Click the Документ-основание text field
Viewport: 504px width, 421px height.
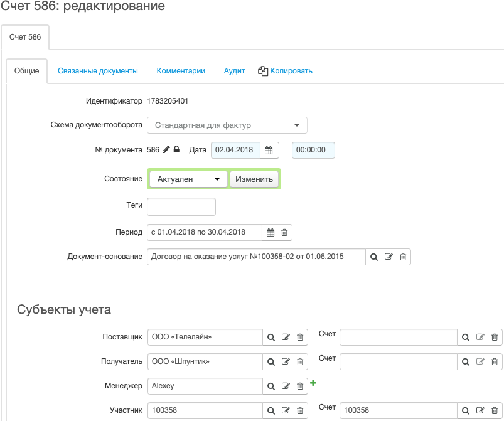tap(257, 257)
